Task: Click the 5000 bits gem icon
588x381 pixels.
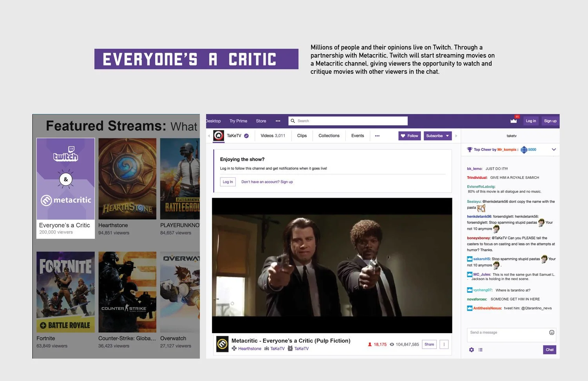Action: click(x=523, y=149)
